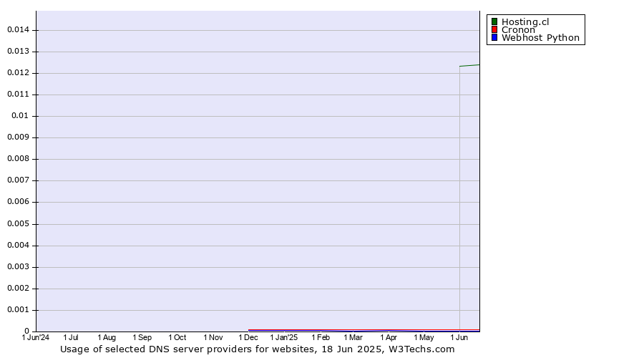
Task: Select the Webhost Python legend label
Action: click(x=540, y=38)
